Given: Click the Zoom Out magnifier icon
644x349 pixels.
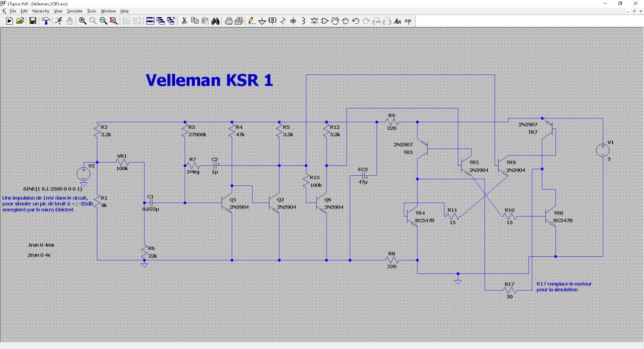Looking at the screenshot, I should pyautogui.click(x=103, y=21).
